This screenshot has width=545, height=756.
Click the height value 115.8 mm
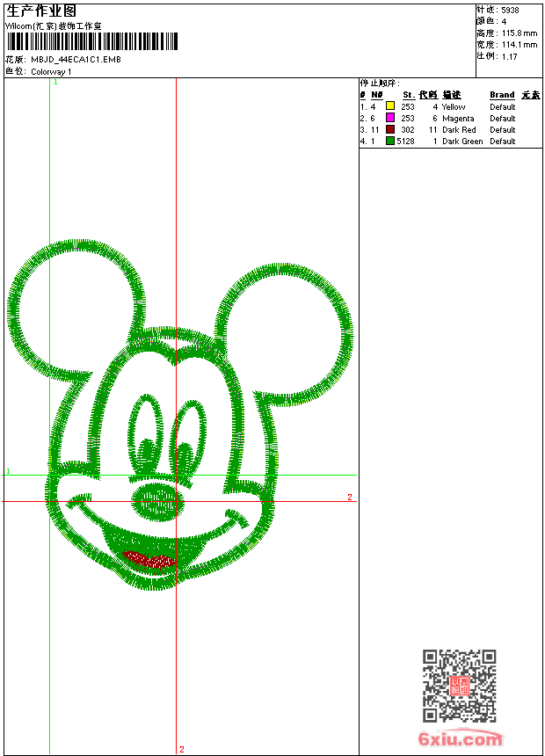(519, 33)
